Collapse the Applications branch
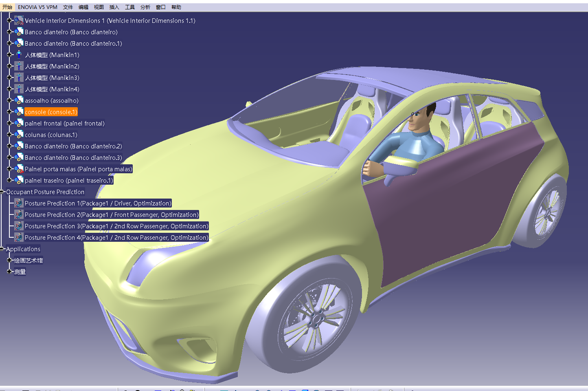 click(x=2, y=249)
